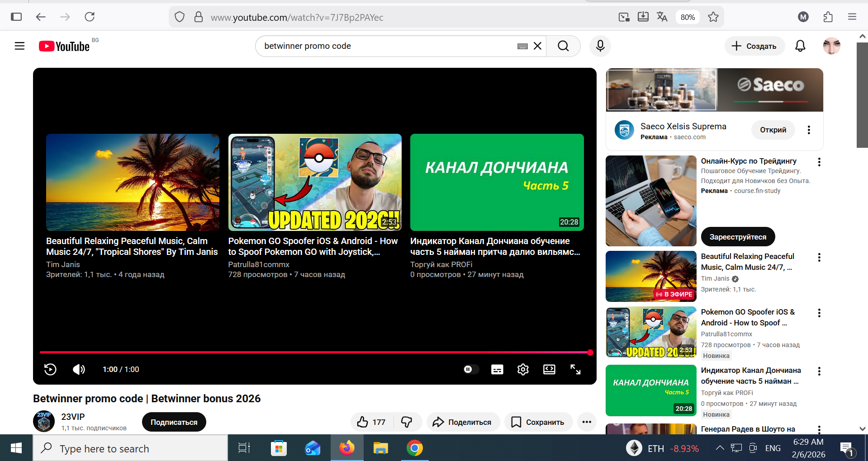Expand options for Pokemon GO Spoofer sidebar video
Viewport: 868px width, 461px height.
pyautogui.click(x=819, y=313)
